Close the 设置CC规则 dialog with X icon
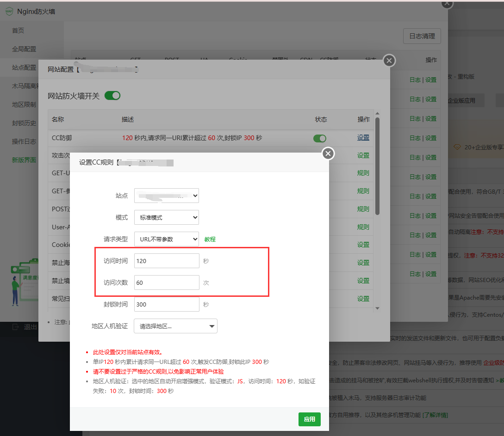The width and height of the screenshot is (504, 436). click(x=328, y=154)
